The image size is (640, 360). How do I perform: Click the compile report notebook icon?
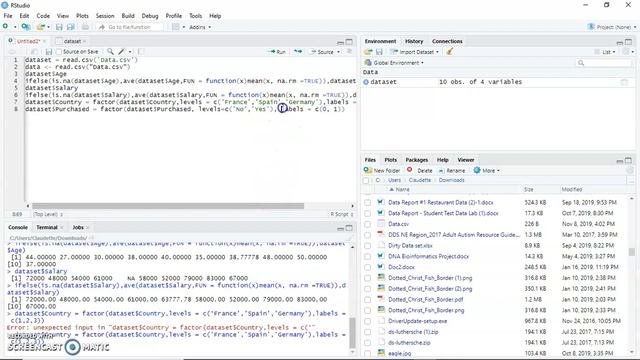141,52
